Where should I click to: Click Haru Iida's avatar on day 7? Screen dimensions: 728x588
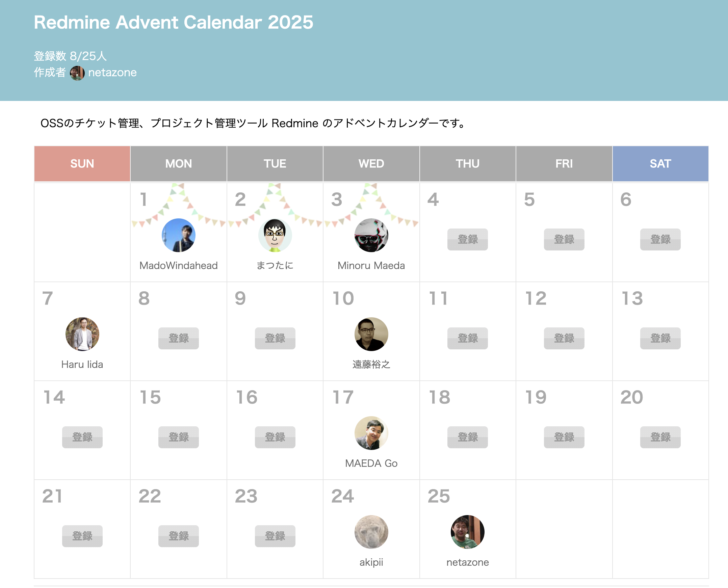tap(82, 334)
